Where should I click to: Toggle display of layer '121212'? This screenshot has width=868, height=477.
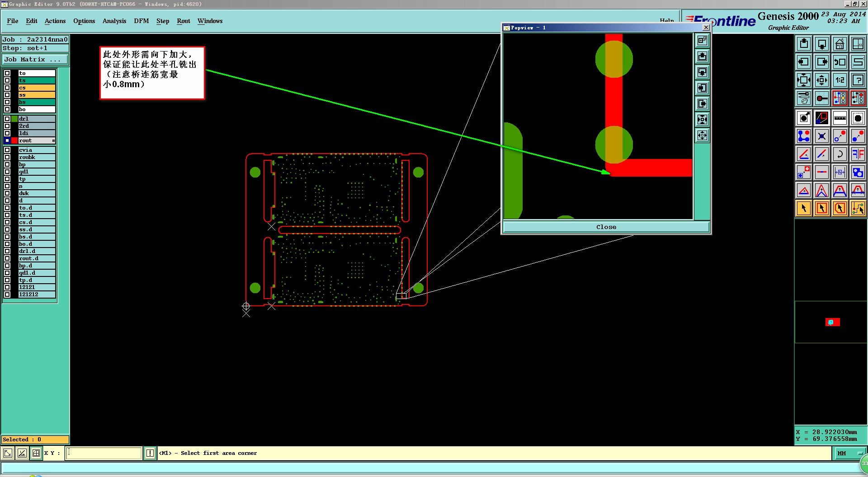click(x=7, y=295)
